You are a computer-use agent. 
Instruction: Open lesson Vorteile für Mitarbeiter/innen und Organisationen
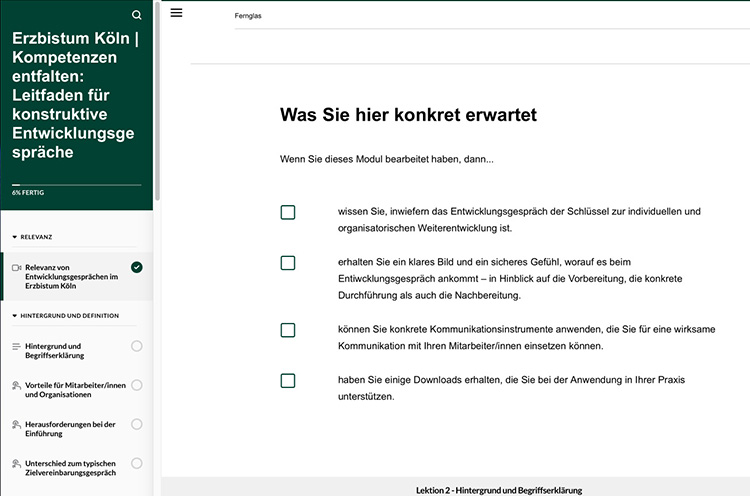(x=77, y=390)
